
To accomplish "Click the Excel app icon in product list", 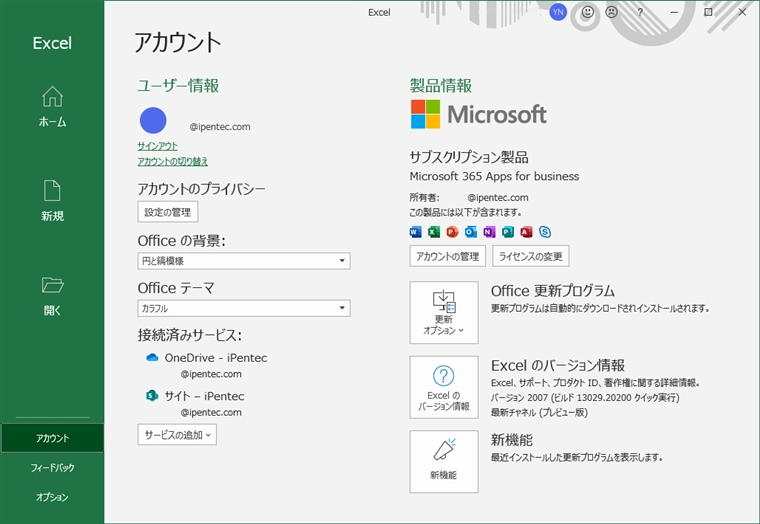I will (434, 232).
